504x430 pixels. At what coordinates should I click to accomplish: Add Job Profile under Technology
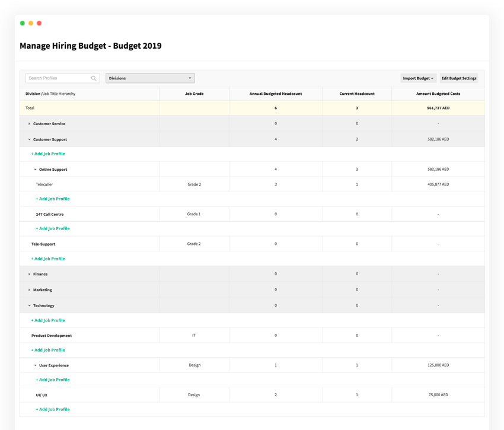coord(48,320)
